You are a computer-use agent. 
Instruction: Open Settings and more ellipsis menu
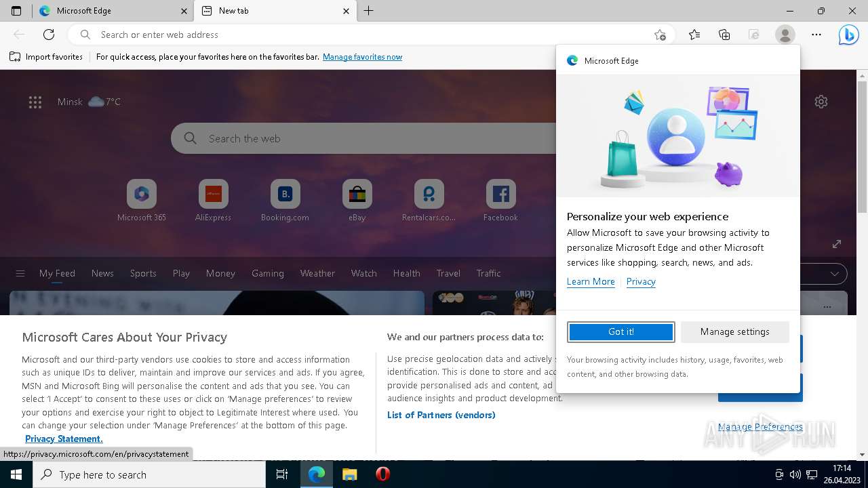coord(816,35)
